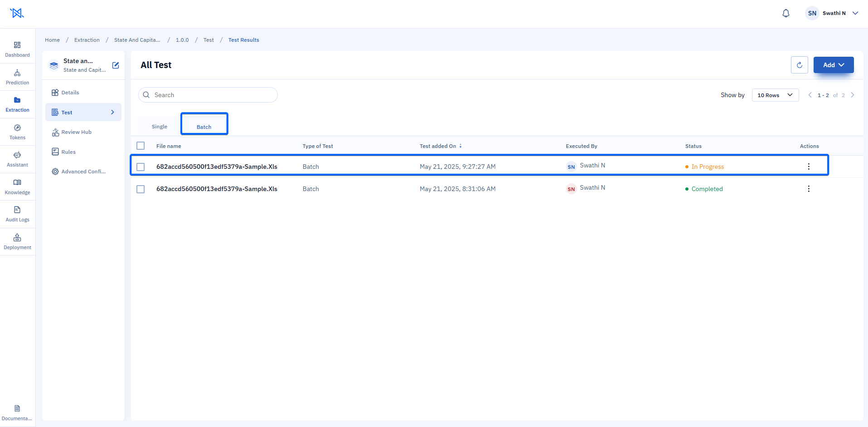This screenshot has width=868, height=427.
Task: Click the edit pencil icon next to State an...
Action: (x=116, y=65)
